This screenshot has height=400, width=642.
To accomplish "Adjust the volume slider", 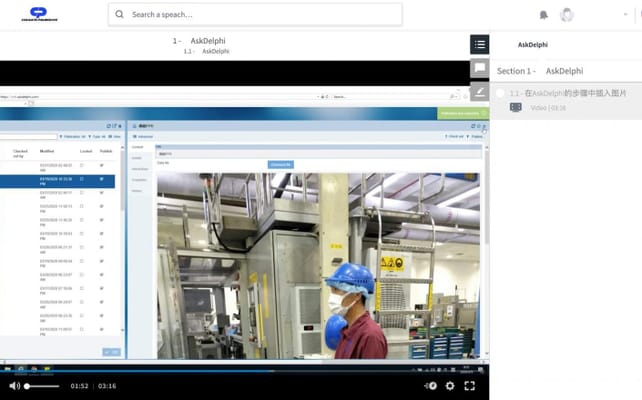I will [42, 386].
